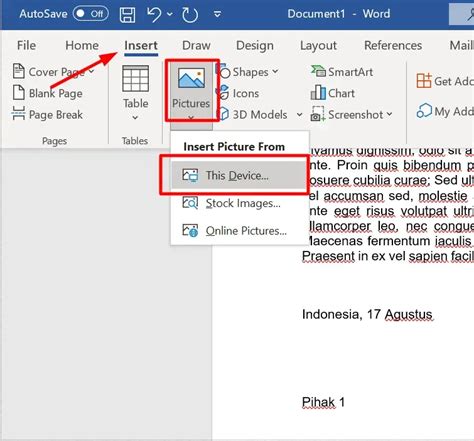
Task: Click the 3D Models button
Action: tap(252, 114)
